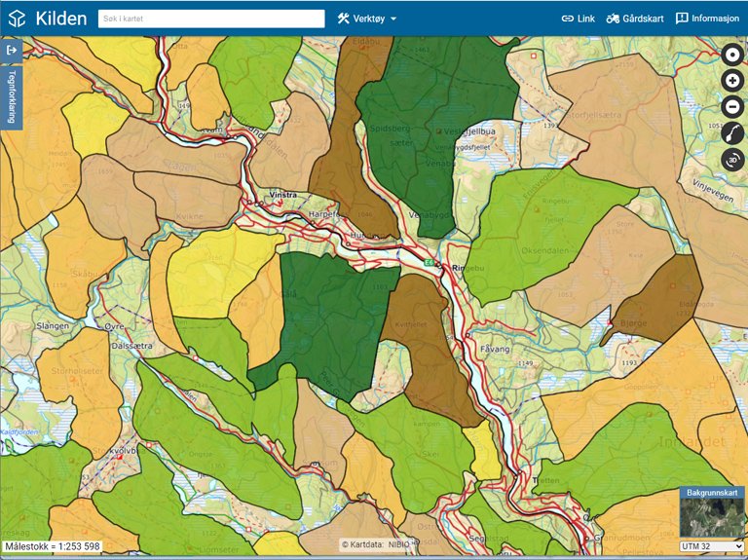Click the Kilden cube logo
The width and height of the screenshot is (748, 560).
[17, 19]
